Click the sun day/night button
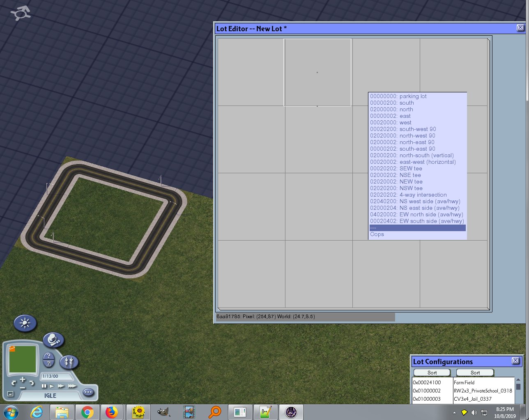The width and height of the screenshot is (529, 420). pos(25,323)
